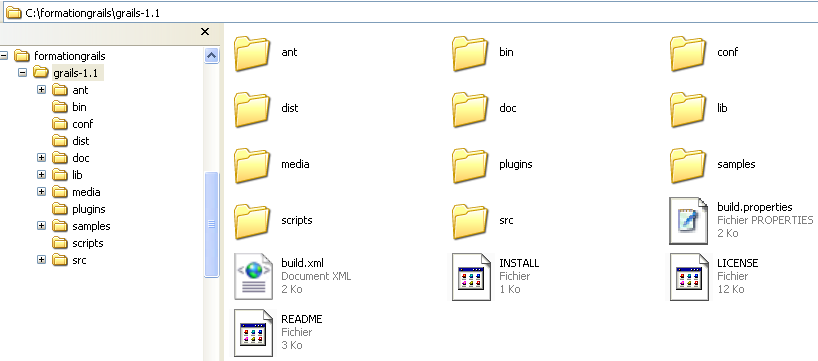818x361 pixels.
Task: Select the README file icon
Action: [253, 333]
